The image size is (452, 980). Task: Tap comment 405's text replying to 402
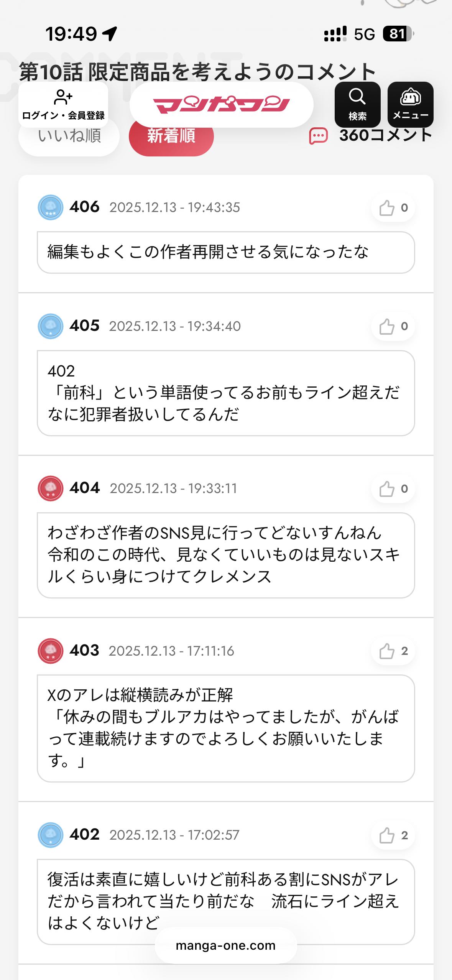click(x=225, y=393)
